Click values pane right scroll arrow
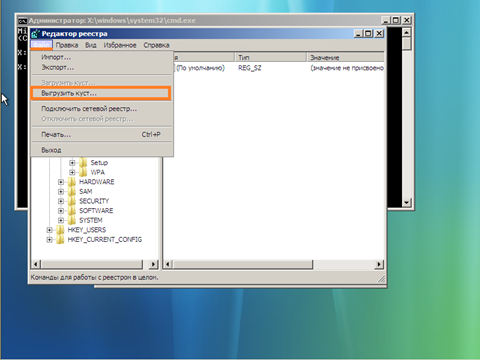The image size is (480, 360). coord(379,264)
